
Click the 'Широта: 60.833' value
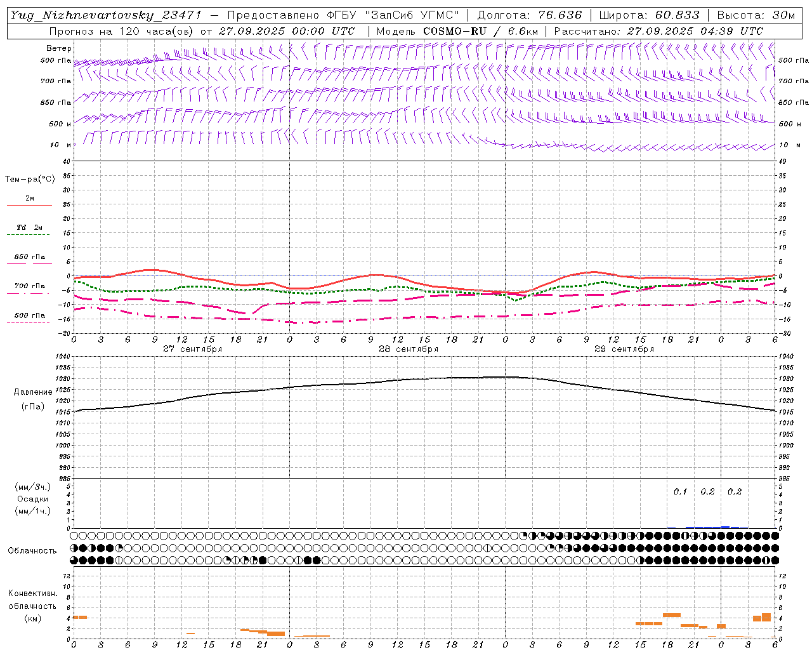click(649, 15)
